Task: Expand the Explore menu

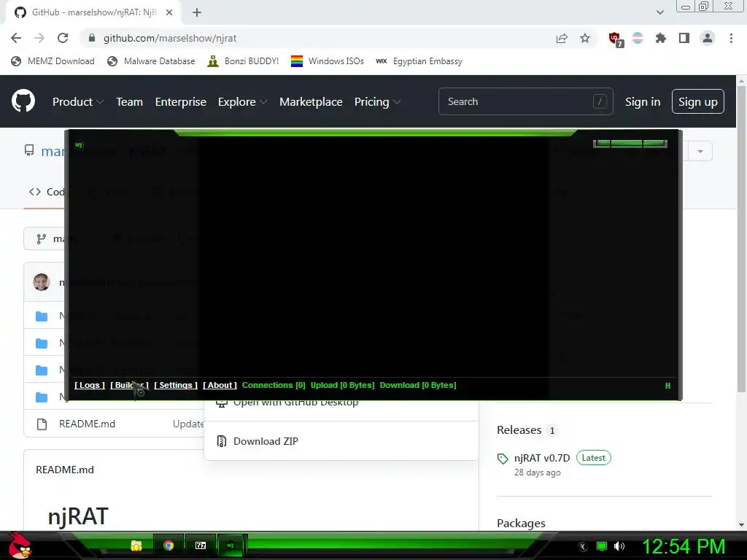Action: tap(242, 102)
